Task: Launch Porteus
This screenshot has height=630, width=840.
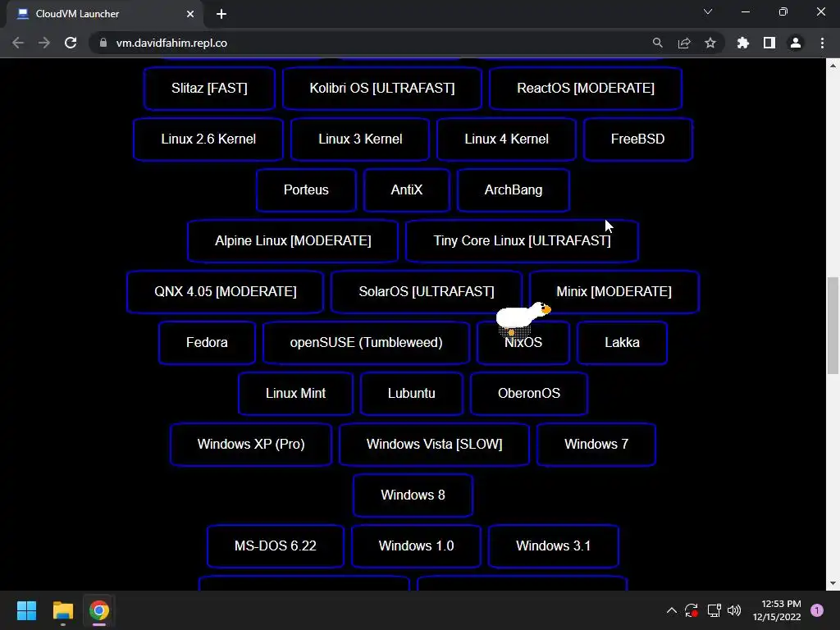Action: (306, 190)
